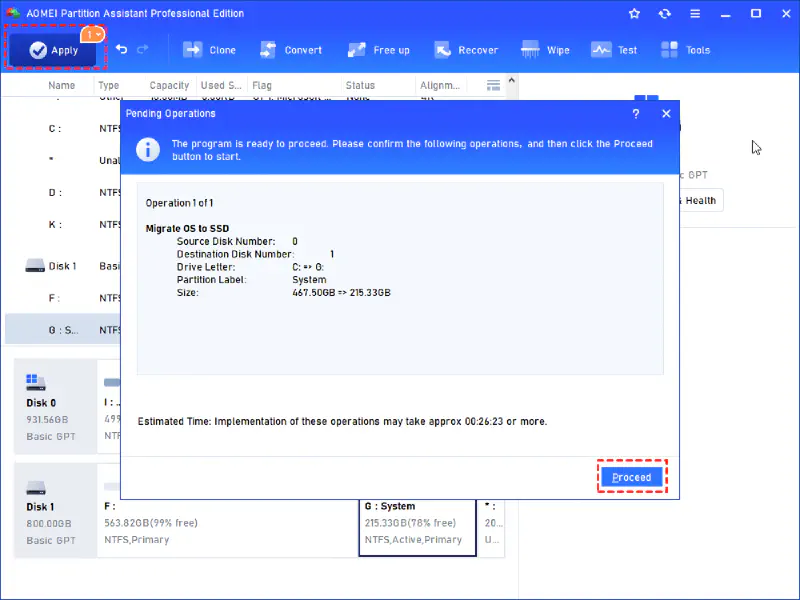Select the Wipe tool
800x600 pixels.
(x=546, y=50)
